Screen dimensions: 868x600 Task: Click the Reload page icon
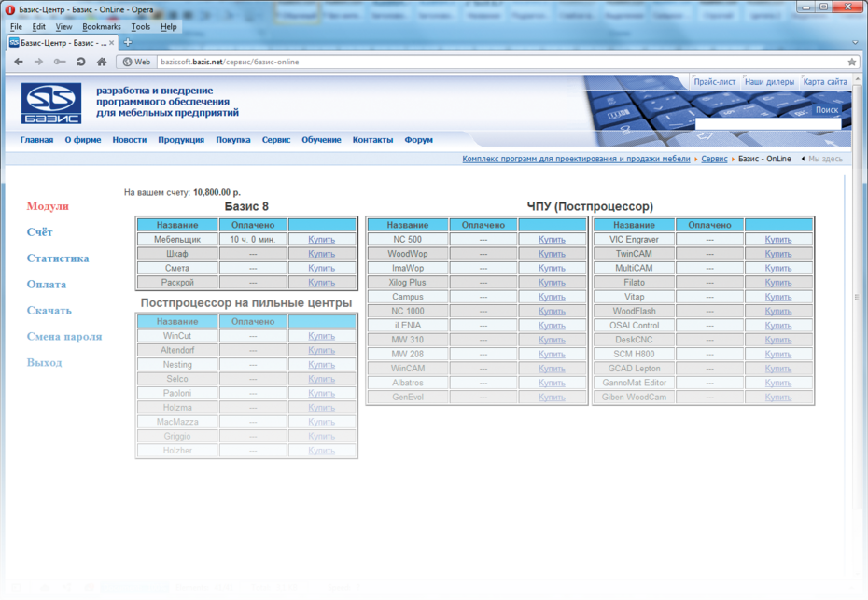click(81, 62)
